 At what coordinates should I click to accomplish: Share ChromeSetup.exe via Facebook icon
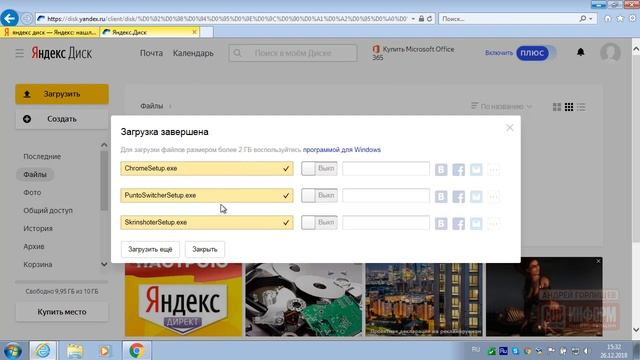point(458,169)
